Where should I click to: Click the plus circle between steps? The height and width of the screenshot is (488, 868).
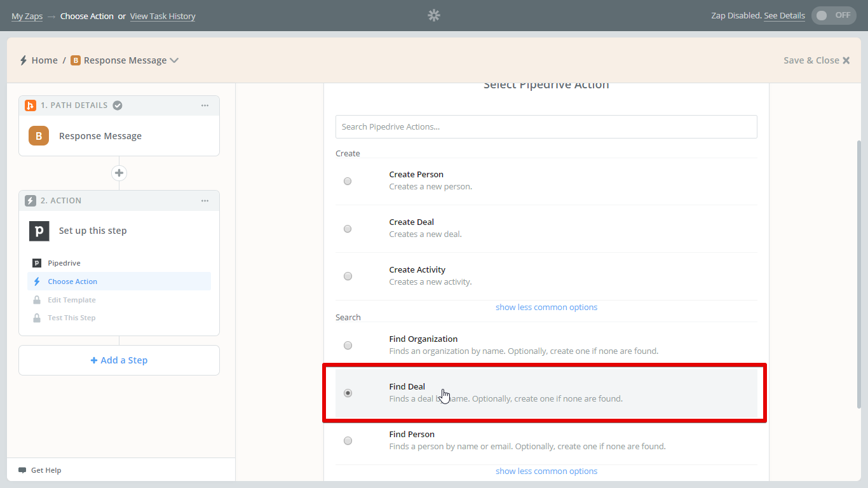119,173
